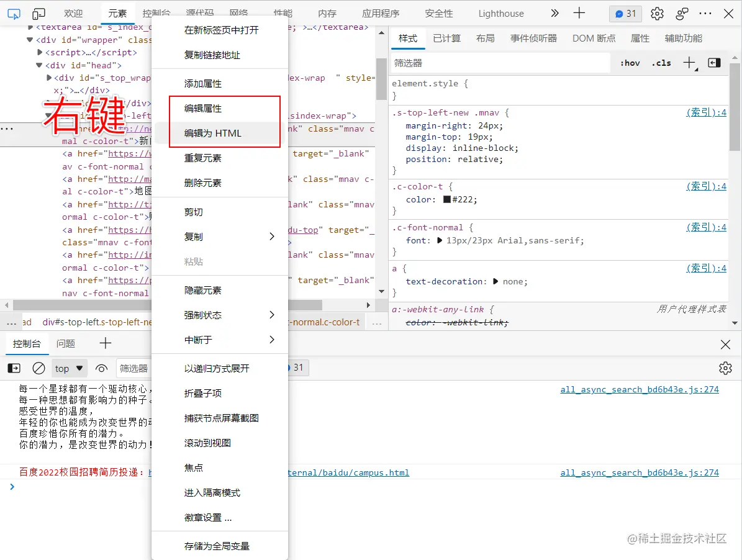742x560 pixels.
Task: Collapse the div id=wrapper tree node
Action: tap(29, 39)
